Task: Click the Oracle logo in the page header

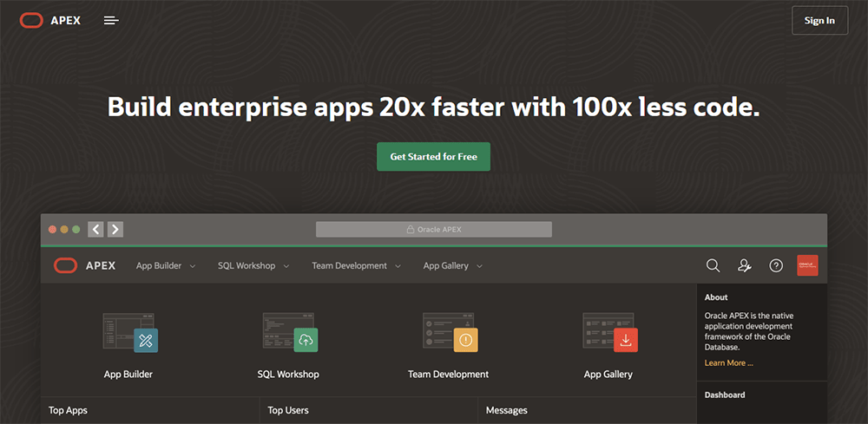Action: pos(31,21)
